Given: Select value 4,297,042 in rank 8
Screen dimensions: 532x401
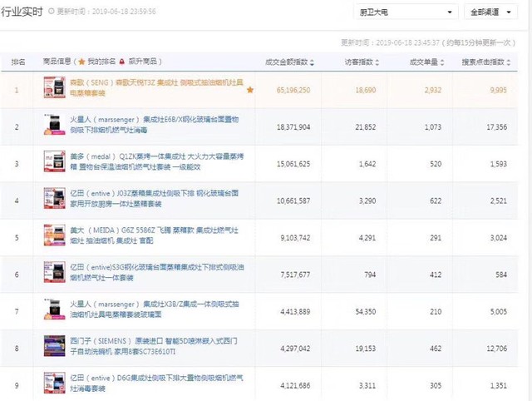Looking at the screenshot, I should coord(295,349).
